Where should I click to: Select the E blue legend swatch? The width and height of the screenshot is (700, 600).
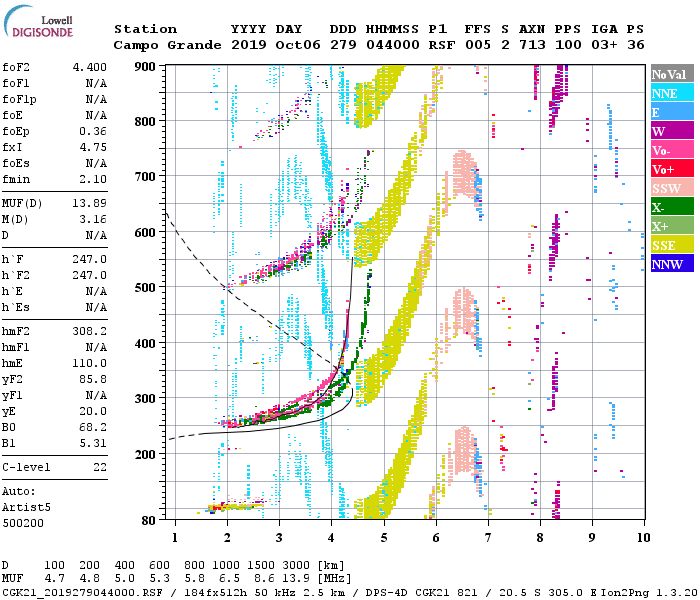point(672,112)
